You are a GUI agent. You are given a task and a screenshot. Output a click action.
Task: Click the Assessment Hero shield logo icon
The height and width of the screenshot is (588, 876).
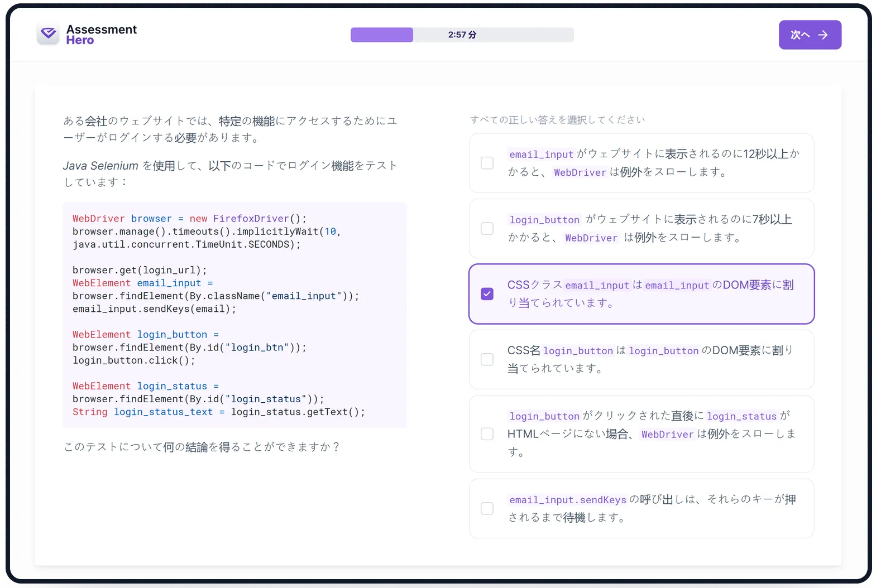(x=49, y=34)
